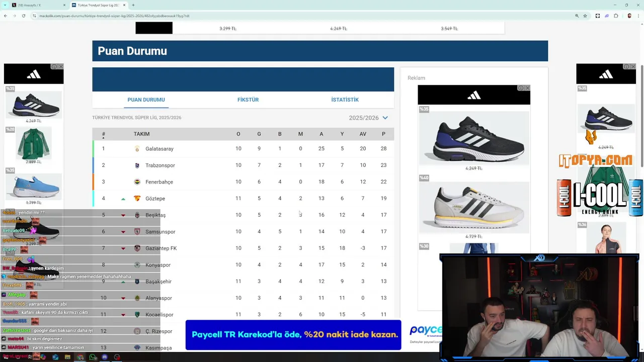644x362 pixels.
Task: Open the Fenerbahçe team link
Action: (x=159, y=182)
